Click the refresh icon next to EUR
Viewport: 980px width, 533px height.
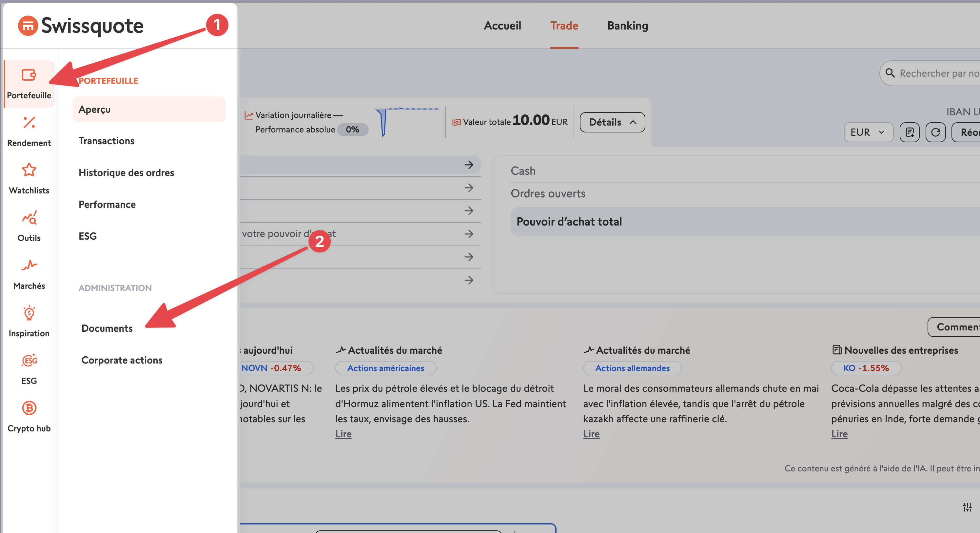coord(935,132)
